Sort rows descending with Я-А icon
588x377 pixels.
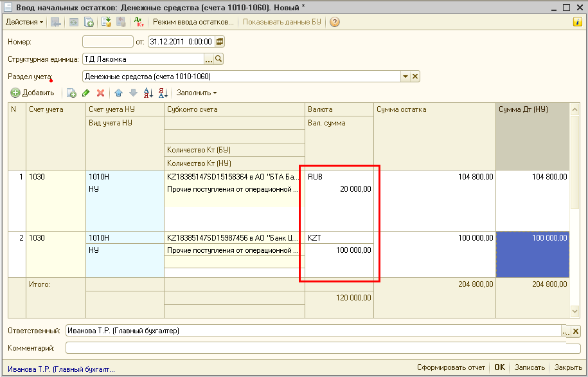pyautogui.click(x=163, y=93)
